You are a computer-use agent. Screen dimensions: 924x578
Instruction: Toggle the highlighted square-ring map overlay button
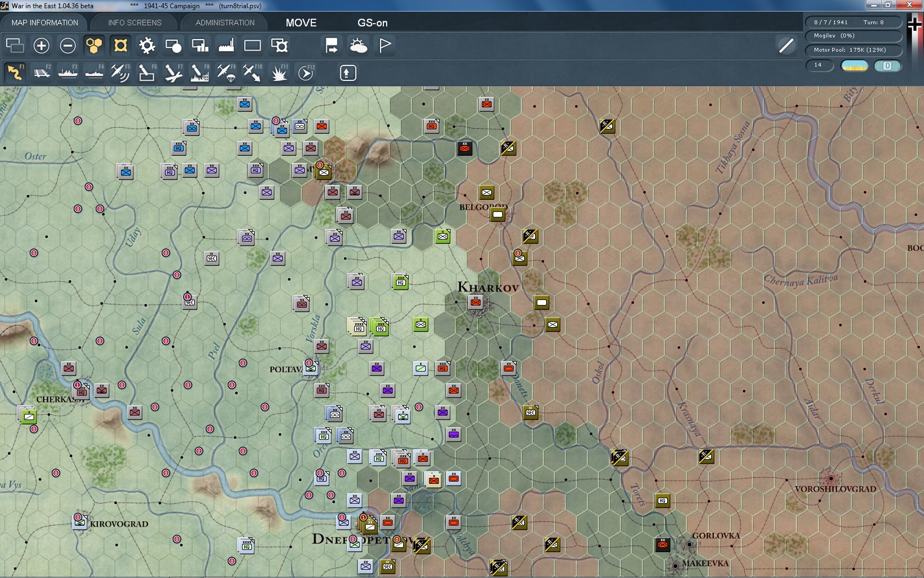pyautogui.click(x=120, y=45)
